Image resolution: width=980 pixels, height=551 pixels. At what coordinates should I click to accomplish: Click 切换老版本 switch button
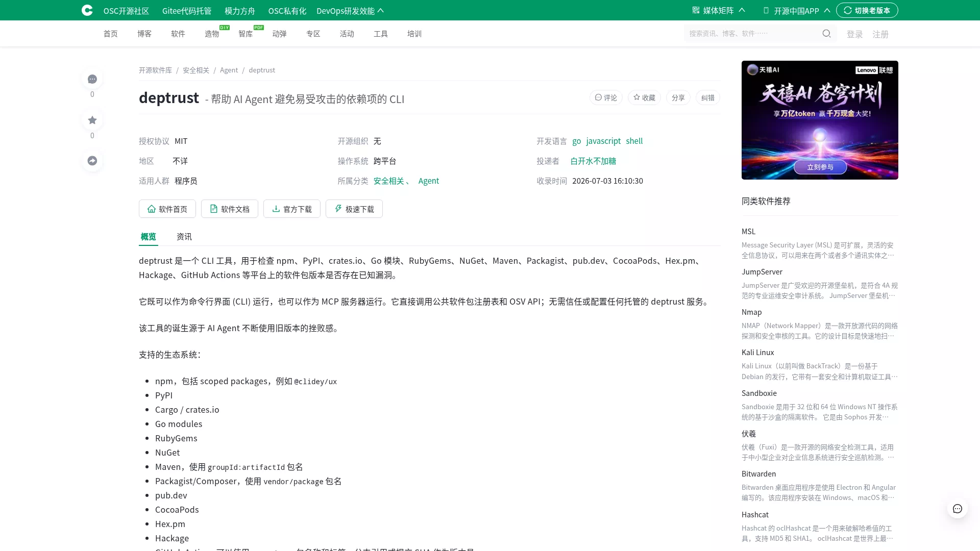[867, 10]
